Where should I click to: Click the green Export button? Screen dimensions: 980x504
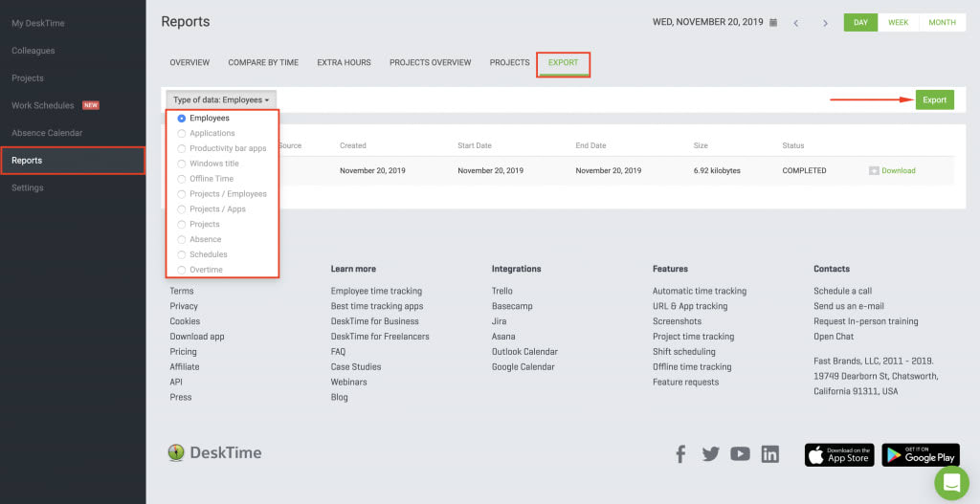click(934, 99)
